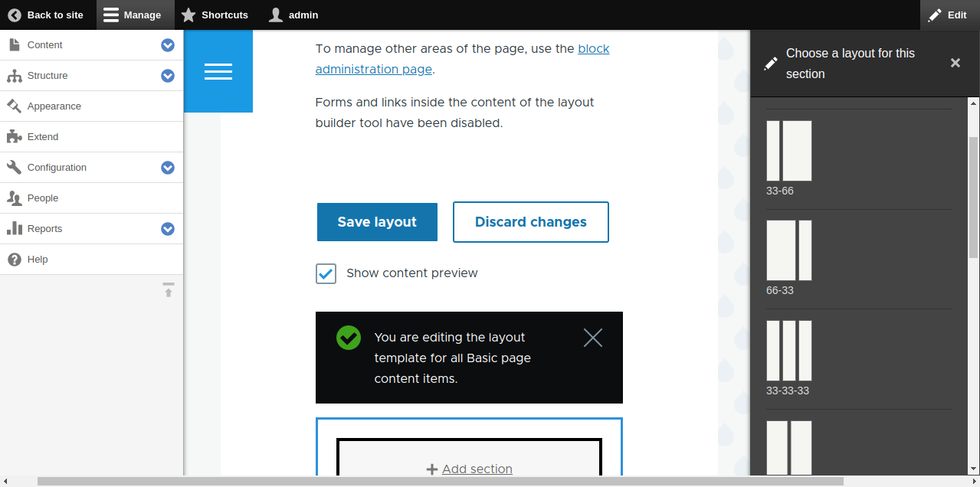Viewport: 980px width, 487px height.
Task: Click the layout panel scroll up arrow
Action: pos(974,103)
